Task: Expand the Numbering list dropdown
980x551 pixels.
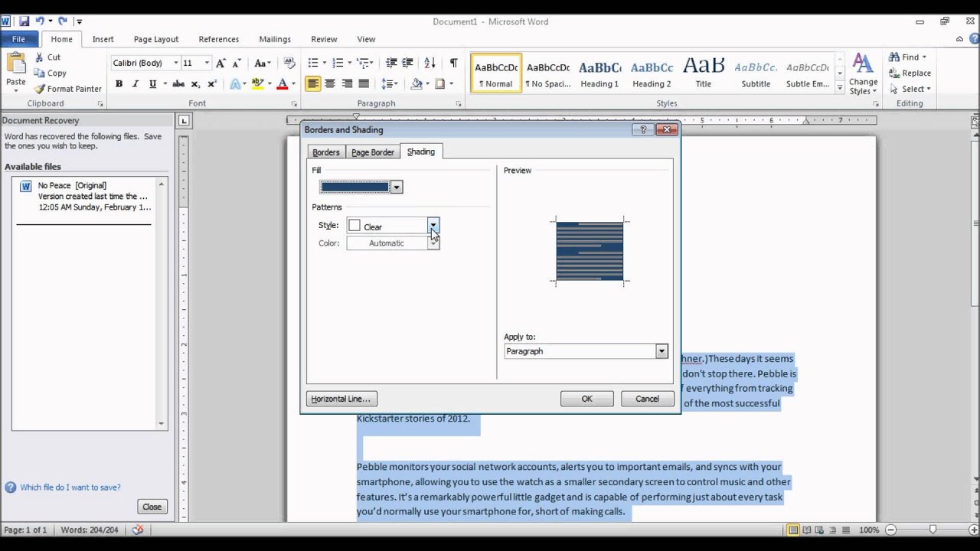Action: 348,63
